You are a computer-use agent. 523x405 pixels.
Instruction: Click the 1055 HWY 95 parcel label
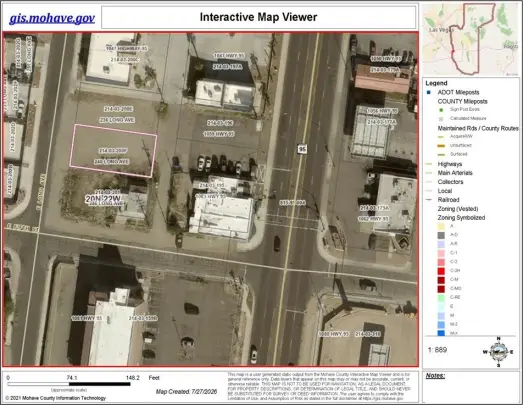218,134
